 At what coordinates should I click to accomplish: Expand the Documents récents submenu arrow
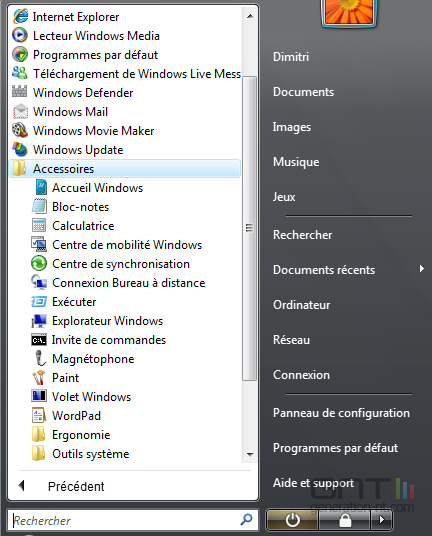(x=422, y=269)
